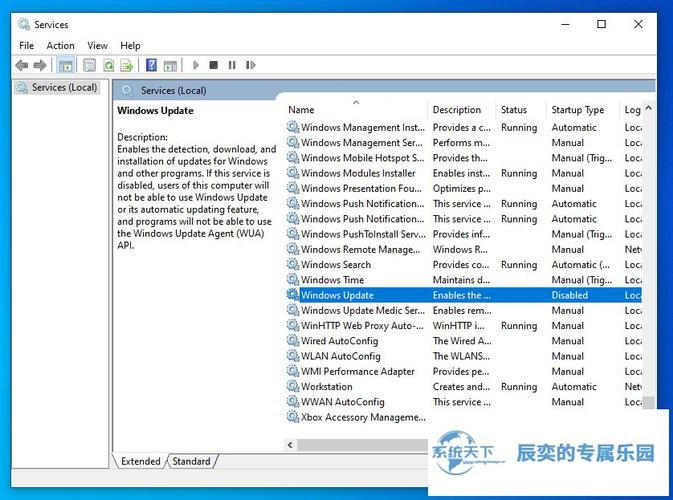Sort by the Description column header
Screen dimensions: 673x500
coord(457,110)
